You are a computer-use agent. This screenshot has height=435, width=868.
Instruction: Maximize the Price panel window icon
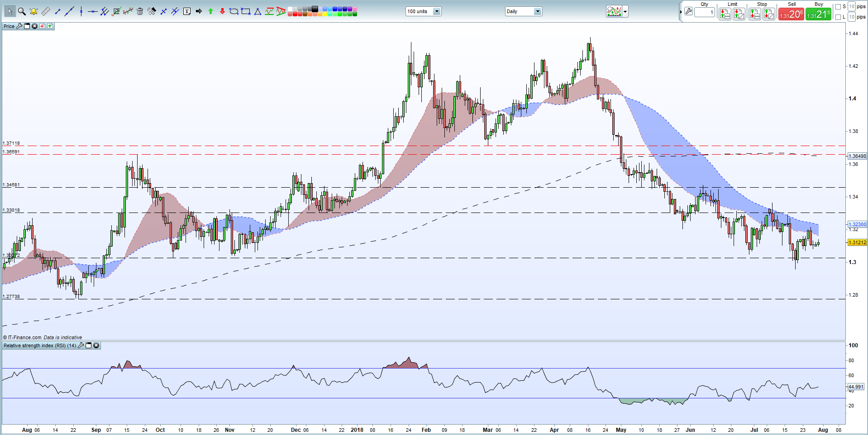point(27,26)
